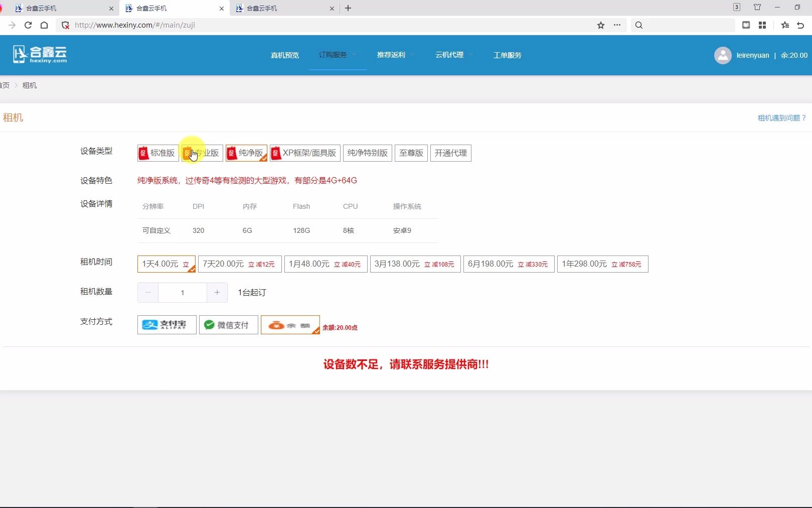
Task: Click the skin shirt icon in title bar
Action: (757, 7)
